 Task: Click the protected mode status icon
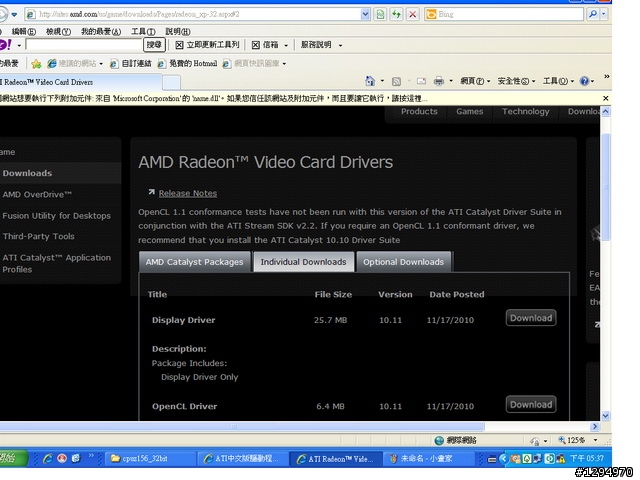pyautogui.click(x=535, y=441)
